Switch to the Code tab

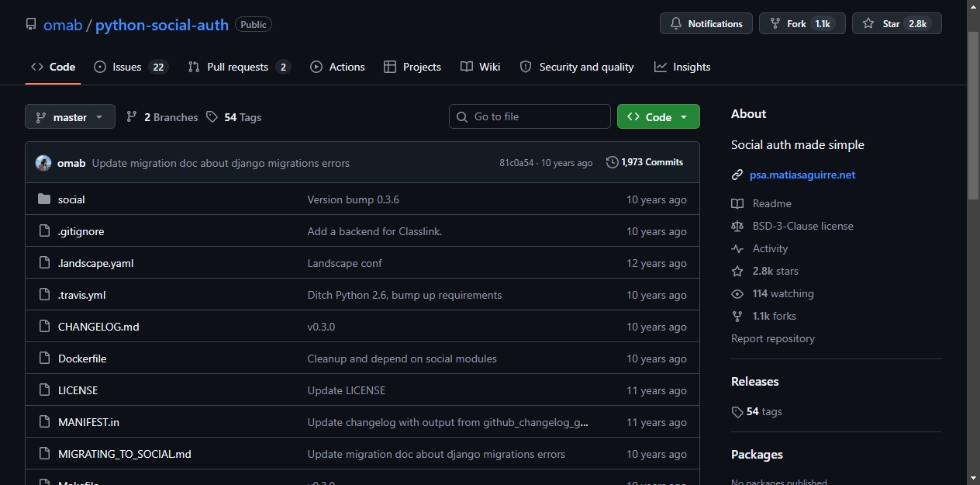point(53,67)
